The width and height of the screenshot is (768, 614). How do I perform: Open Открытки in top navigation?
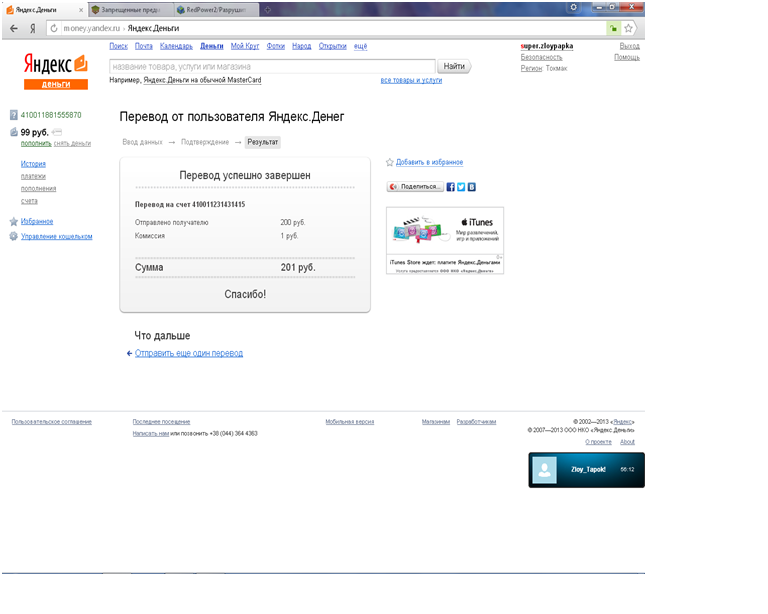(x=333, y=46)
